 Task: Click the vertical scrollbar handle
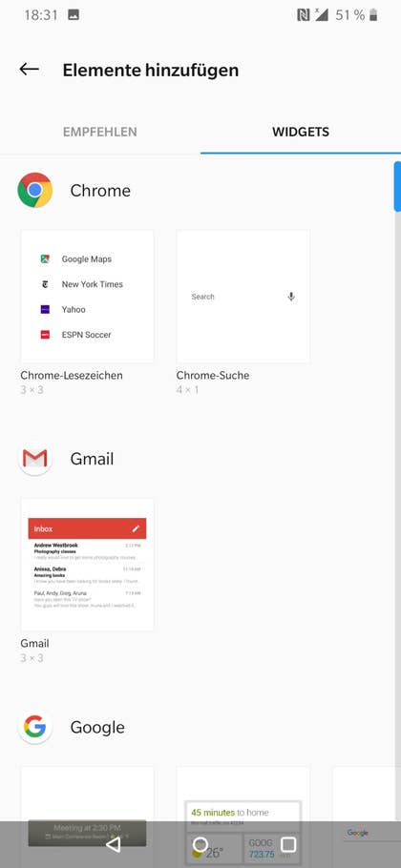(398, 186)
